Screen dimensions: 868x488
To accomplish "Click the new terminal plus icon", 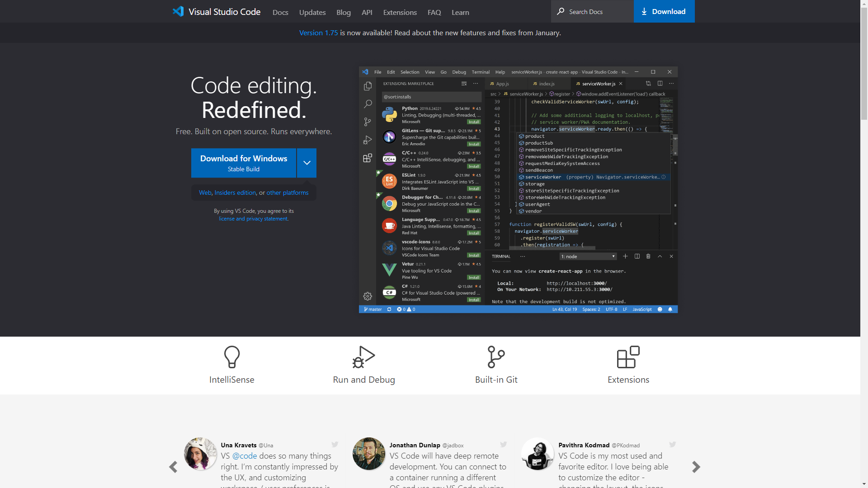I will pyautogui.click(x=625, y=256).
